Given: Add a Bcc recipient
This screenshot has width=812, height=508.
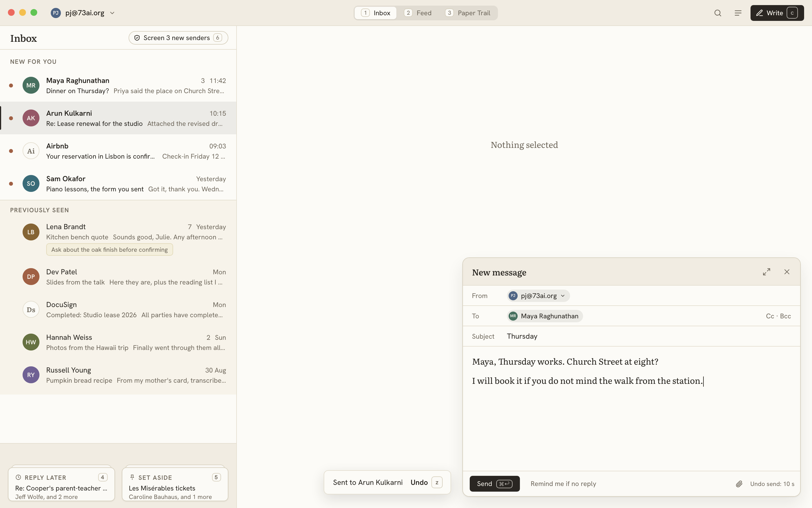Looking at the screenshot, I should point(785,316).
